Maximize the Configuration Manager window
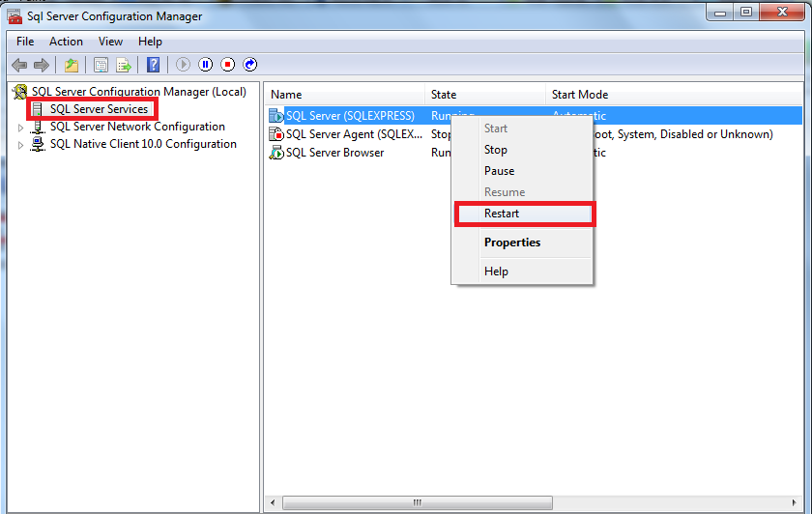Image resolution: width=812 pixels, height=514 pixels. [746, 12]
